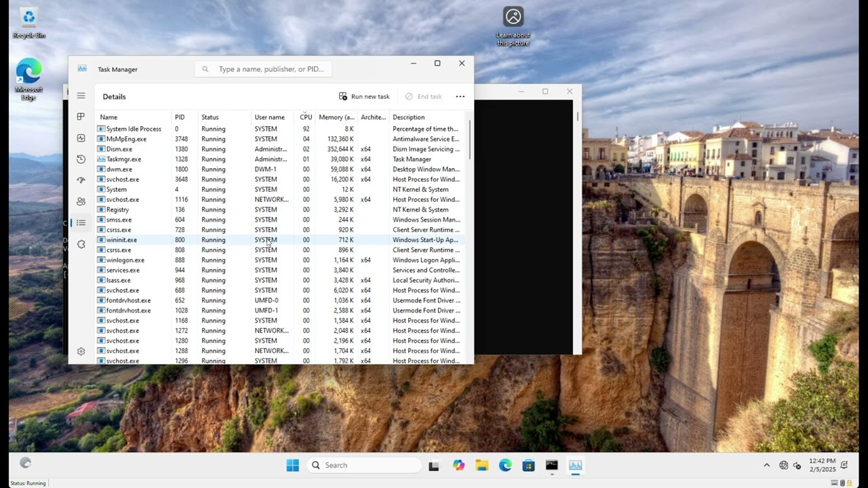Click the disabled End task button
868x488 pixels.
pos(423,96)
